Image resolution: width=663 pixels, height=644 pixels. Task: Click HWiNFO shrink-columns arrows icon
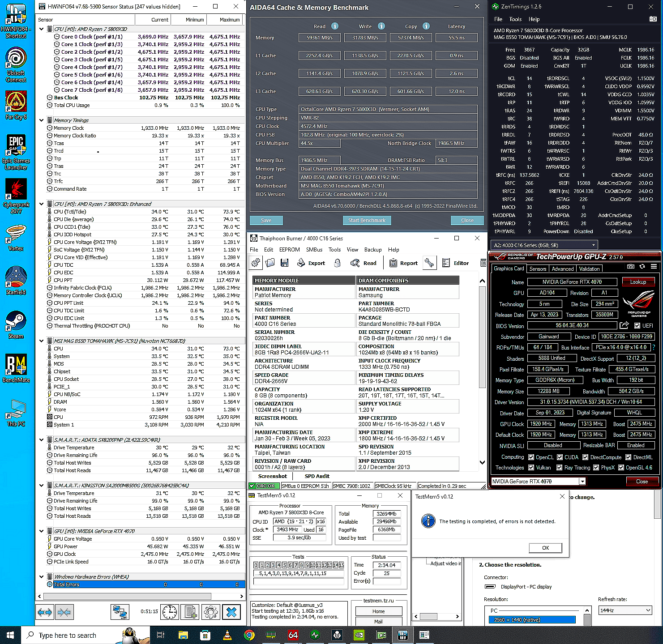click(64, 612)
